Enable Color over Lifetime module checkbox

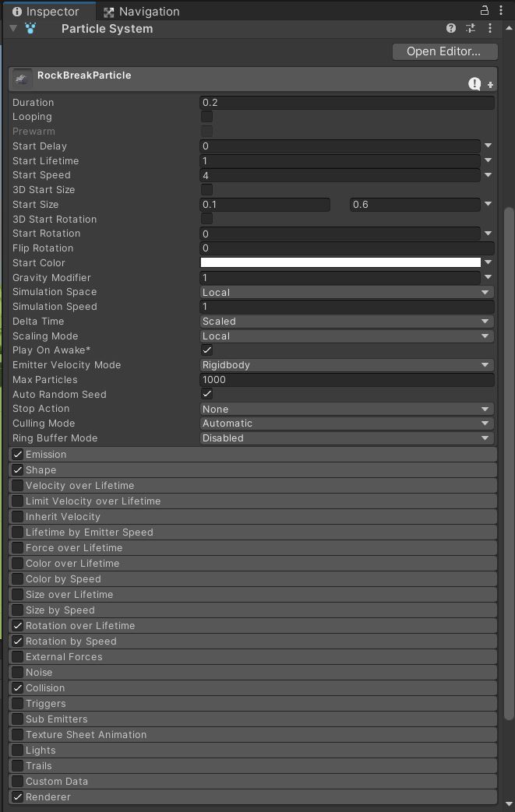[x=18, y=563]
